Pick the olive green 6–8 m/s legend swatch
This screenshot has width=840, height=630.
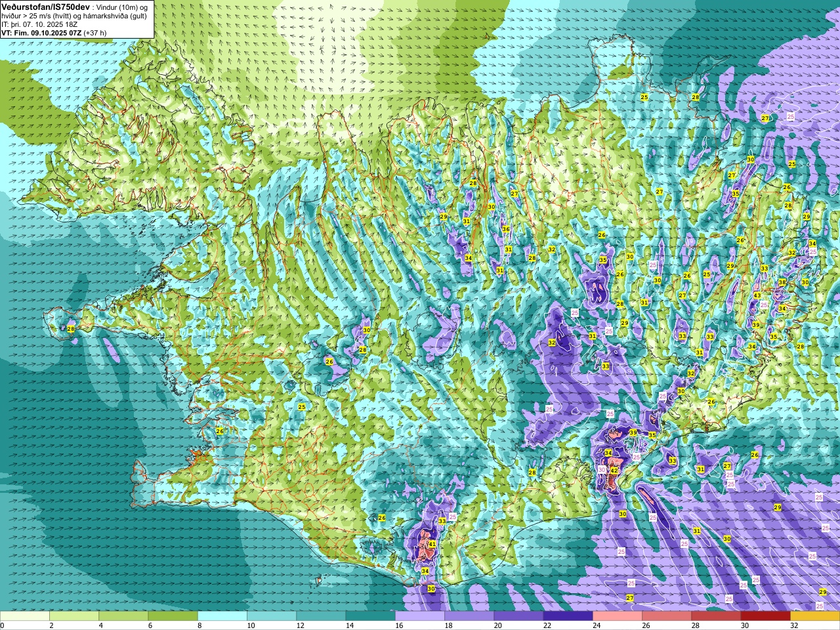173,616
